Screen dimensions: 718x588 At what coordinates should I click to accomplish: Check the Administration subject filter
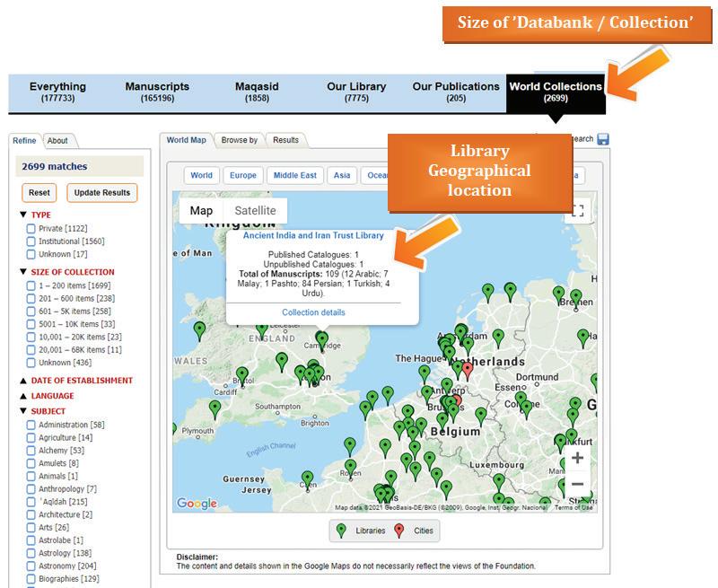coord(31,425)
